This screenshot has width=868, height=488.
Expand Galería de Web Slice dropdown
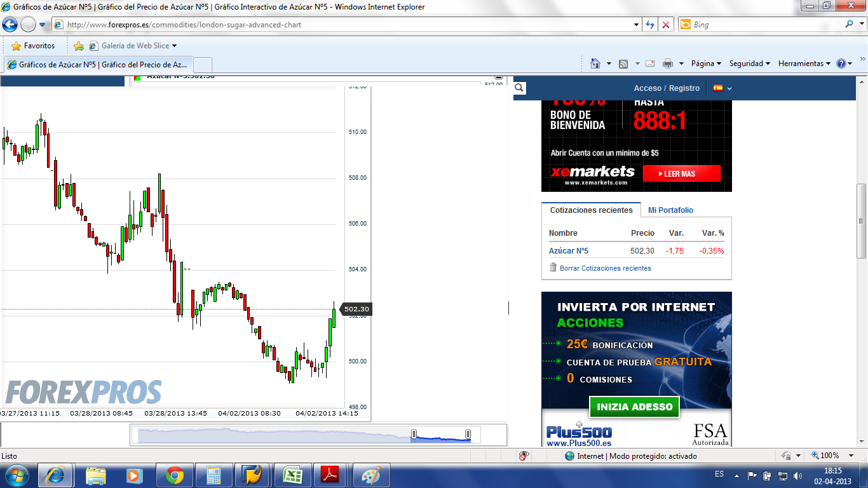(174, 46)
